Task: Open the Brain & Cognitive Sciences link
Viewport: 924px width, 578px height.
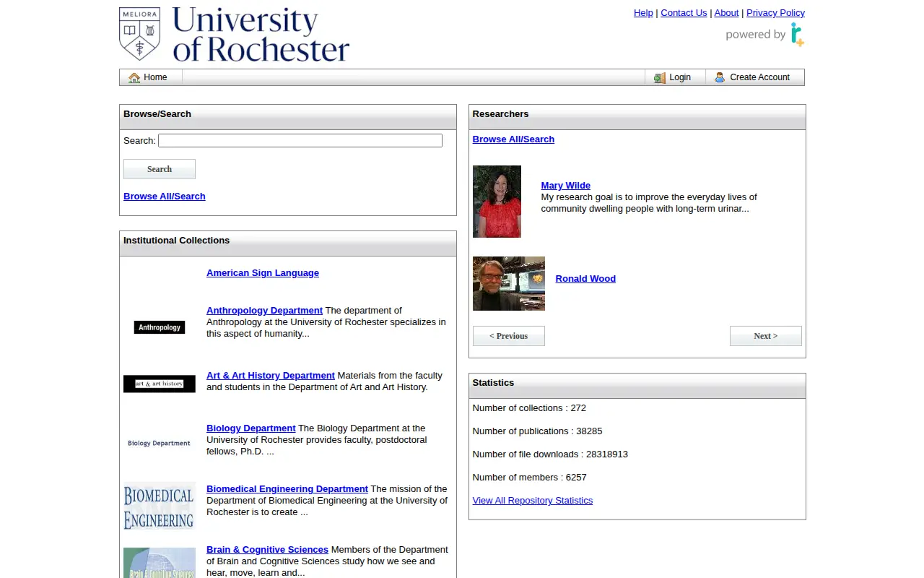Action: pos(267,550)
